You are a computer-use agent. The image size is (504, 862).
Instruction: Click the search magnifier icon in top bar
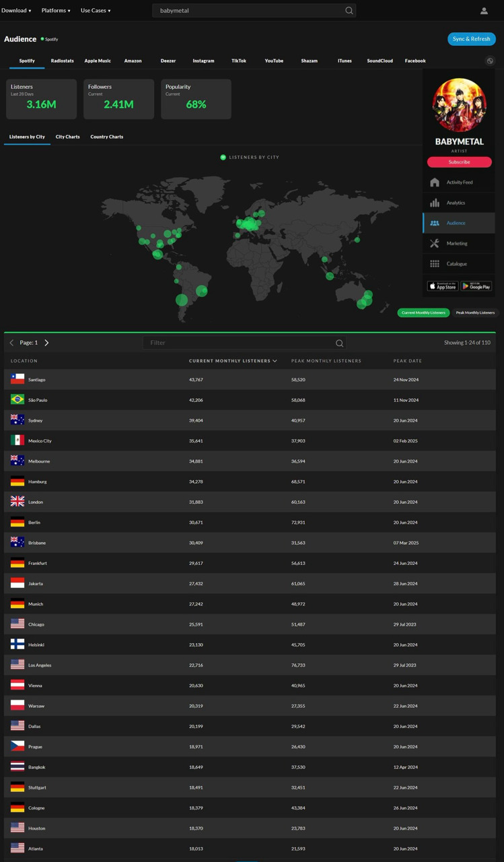click(x=349, y=11)
